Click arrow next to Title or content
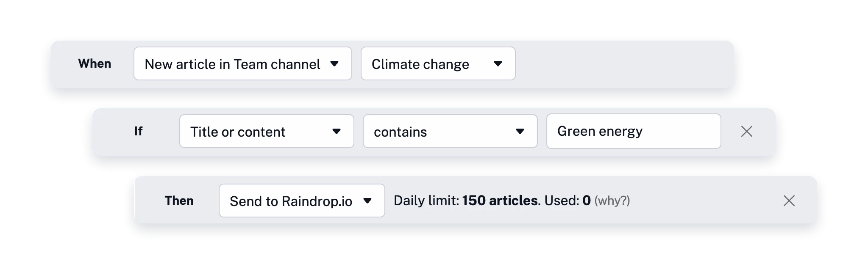Viewport: 868px width, 264px height. [337, 132]
